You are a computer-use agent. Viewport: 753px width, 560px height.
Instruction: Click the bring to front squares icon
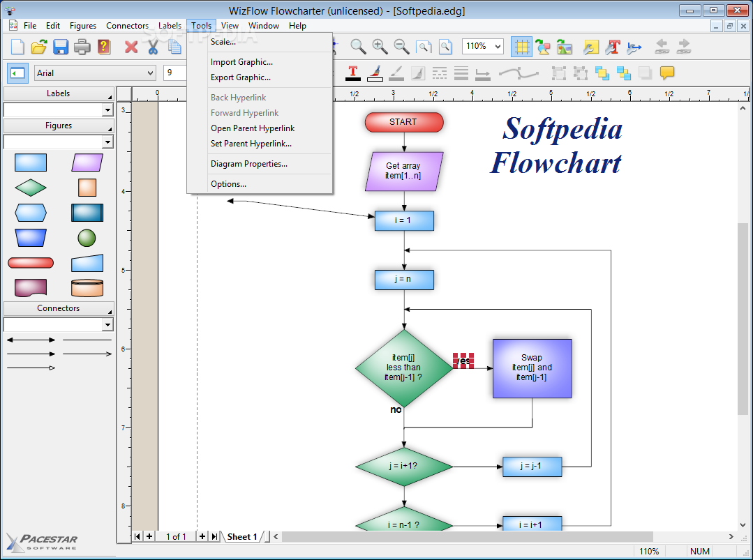coord(602,73)
